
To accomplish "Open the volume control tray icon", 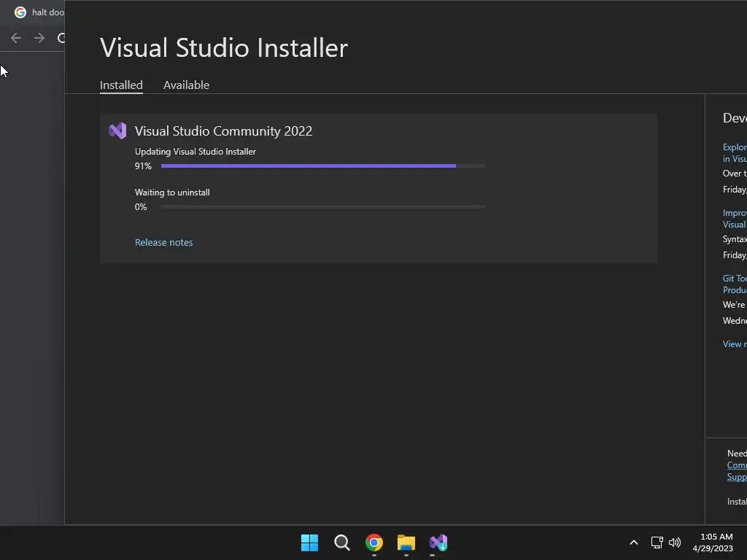I will coord(675,542).
